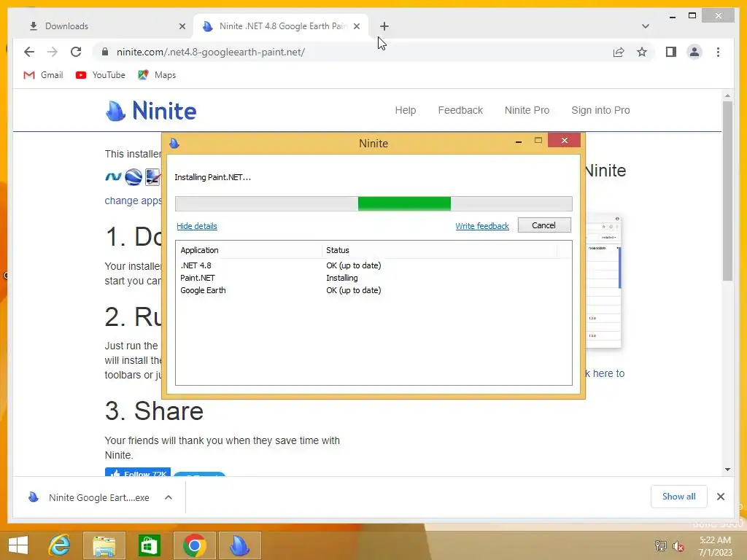The width and height of the screenshot is (747, 560).
Task: Open File Explorer from the taskbar
Action: 104,545
